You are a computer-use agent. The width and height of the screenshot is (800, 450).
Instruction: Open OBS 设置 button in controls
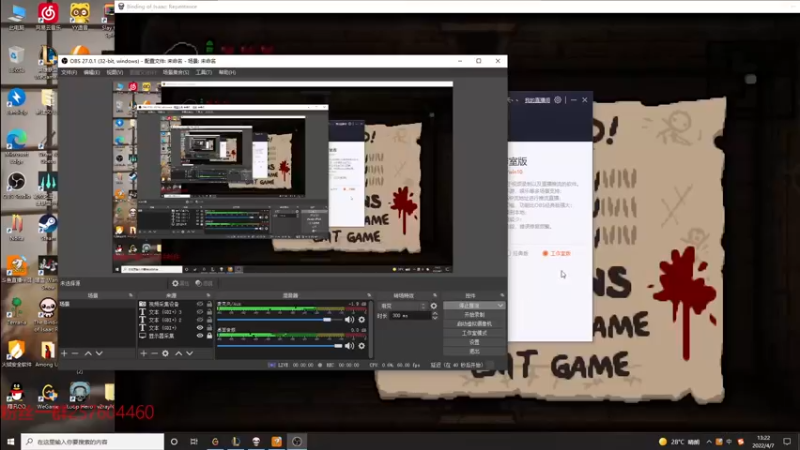pyautogui.click(x=474, y=342)
